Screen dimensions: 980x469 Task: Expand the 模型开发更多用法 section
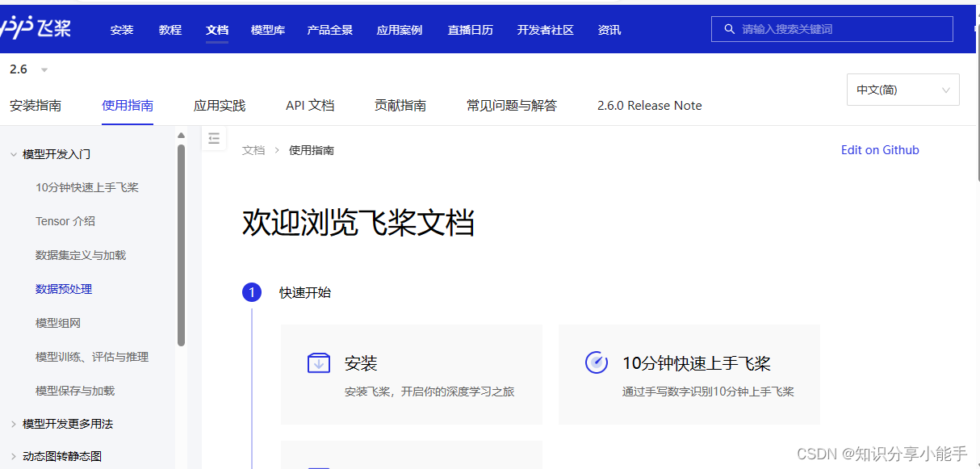coord(14,424)
